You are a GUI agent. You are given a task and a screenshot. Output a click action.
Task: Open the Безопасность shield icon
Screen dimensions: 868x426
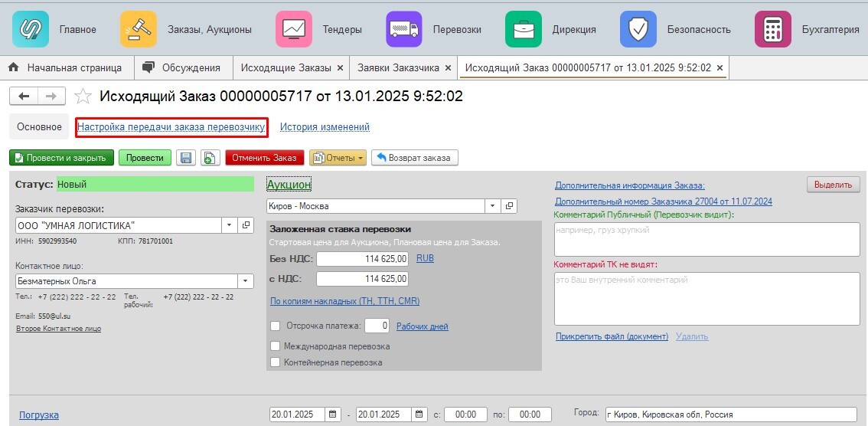click(638, 29)
